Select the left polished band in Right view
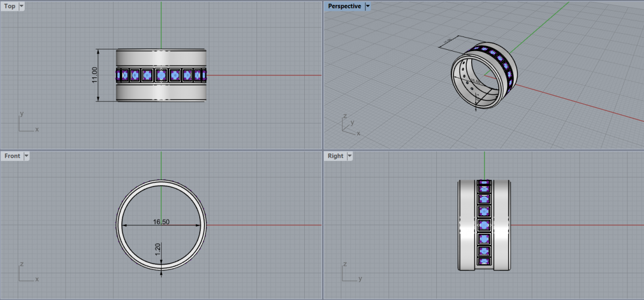The width and height of the screenshot is (644, 300). 467,225
